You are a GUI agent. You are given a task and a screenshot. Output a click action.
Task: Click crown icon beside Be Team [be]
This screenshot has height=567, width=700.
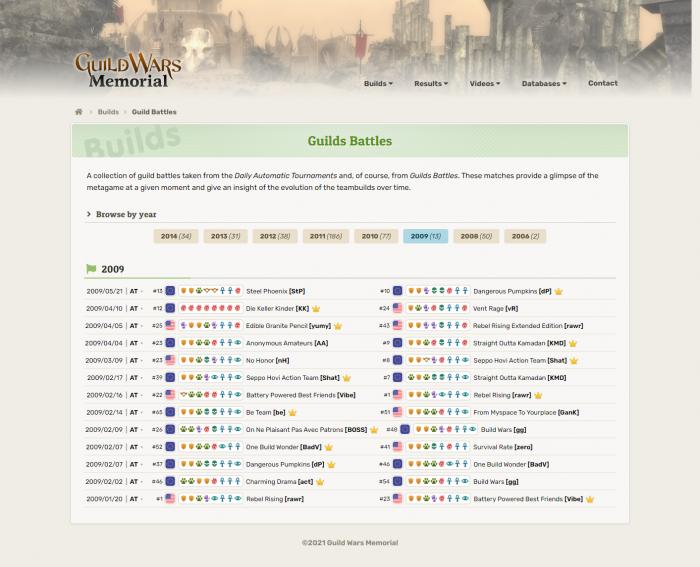(x=292, y=413)
